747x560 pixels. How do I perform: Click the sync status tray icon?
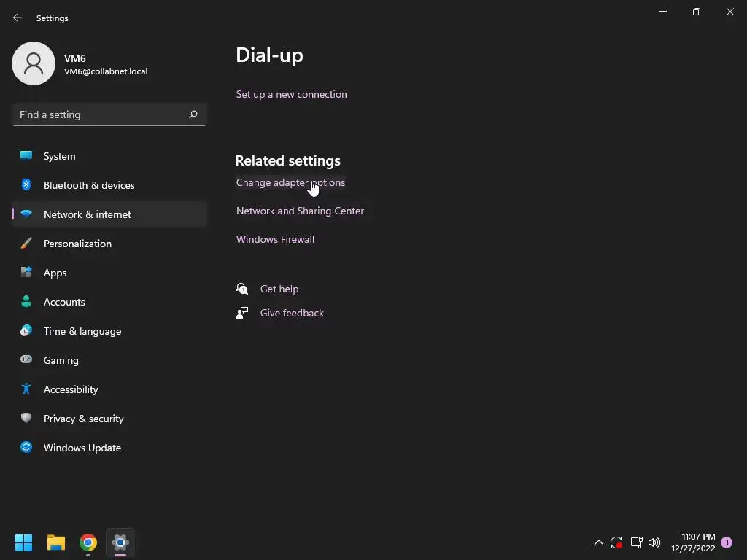pos(616,542)
